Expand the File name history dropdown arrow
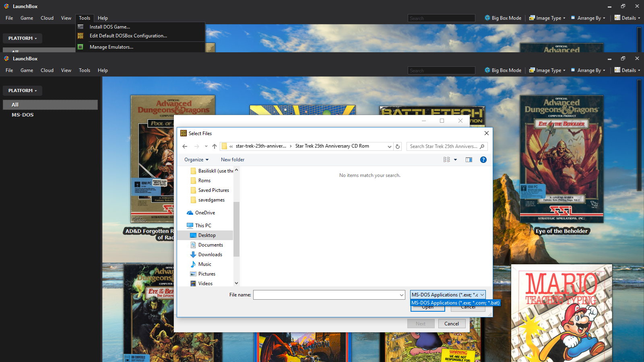This screenshot has width=644, height=362. coord(401,295)
